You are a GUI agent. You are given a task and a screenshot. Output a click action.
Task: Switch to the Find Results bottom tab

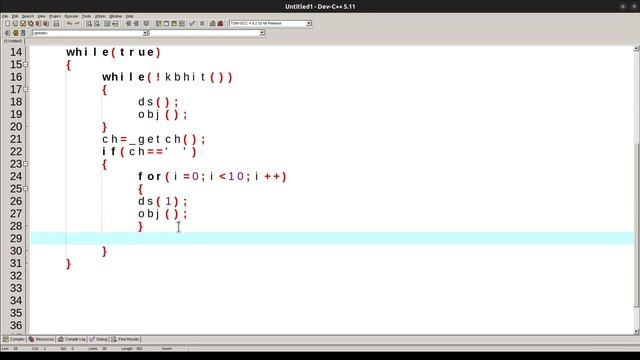125,339
